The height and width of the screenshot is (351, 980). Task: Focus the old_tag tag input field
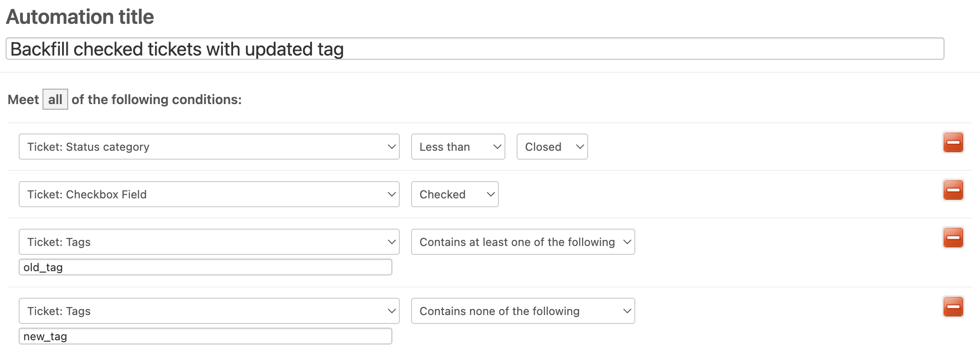coord(205,267)
